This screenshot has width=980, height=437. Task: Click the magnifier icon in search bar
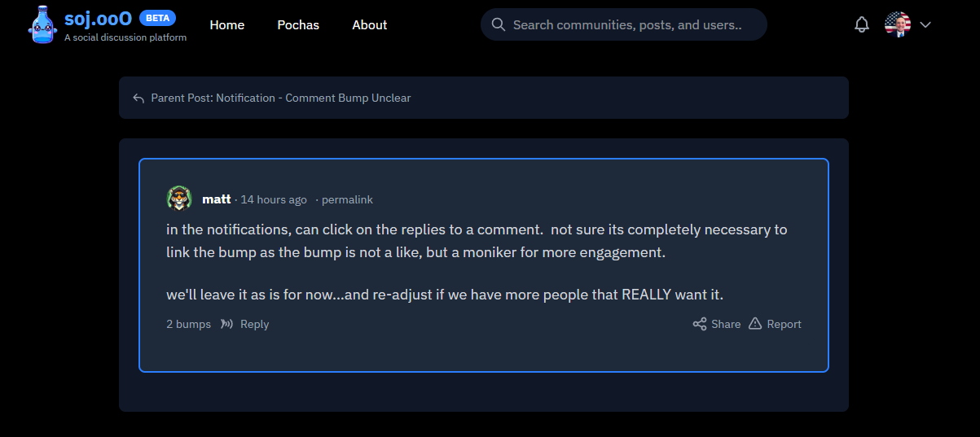coord(499,25)
